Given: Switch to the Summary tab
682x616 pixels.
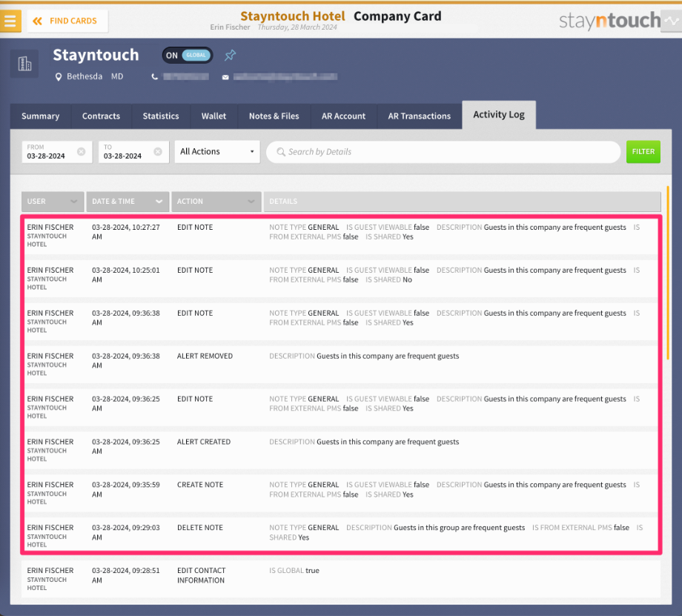Looking at the screenshot, I should pos(41,116).
